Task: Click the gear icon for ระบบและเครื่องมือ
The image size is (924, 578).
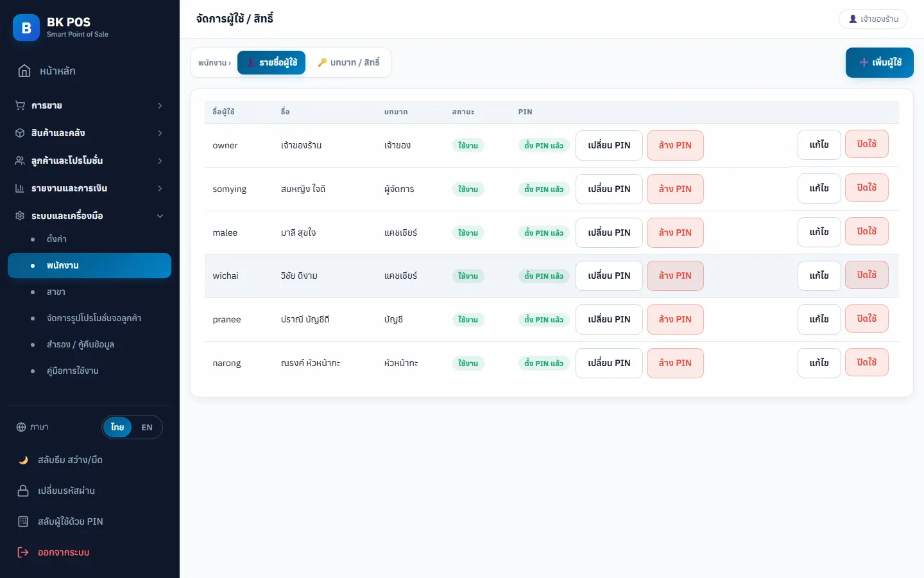Action: [20, 216]
